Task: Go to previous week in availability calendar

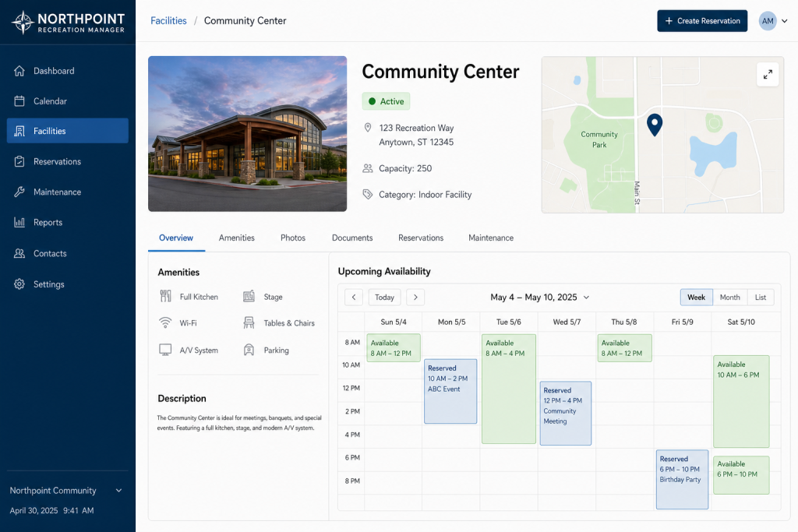Action: tap(354, 297)
